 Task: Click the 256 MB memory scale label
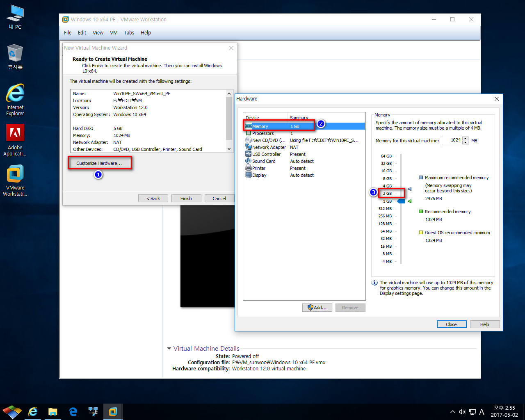385,216
